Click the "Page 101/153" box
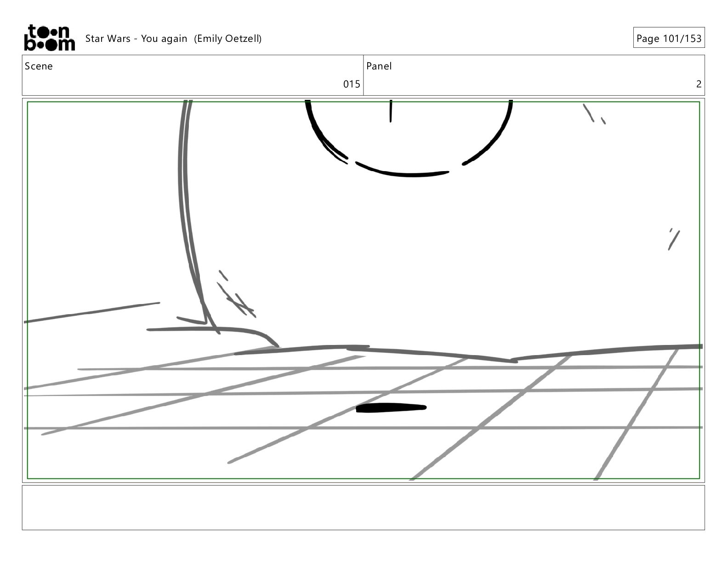 (669, 38)
